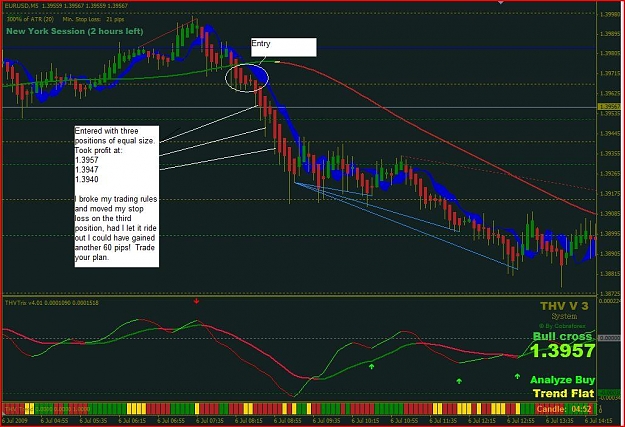Click the 1.39445 price axis label
The width and height of the screenshot is (625, 427).
tap(610, 134)
